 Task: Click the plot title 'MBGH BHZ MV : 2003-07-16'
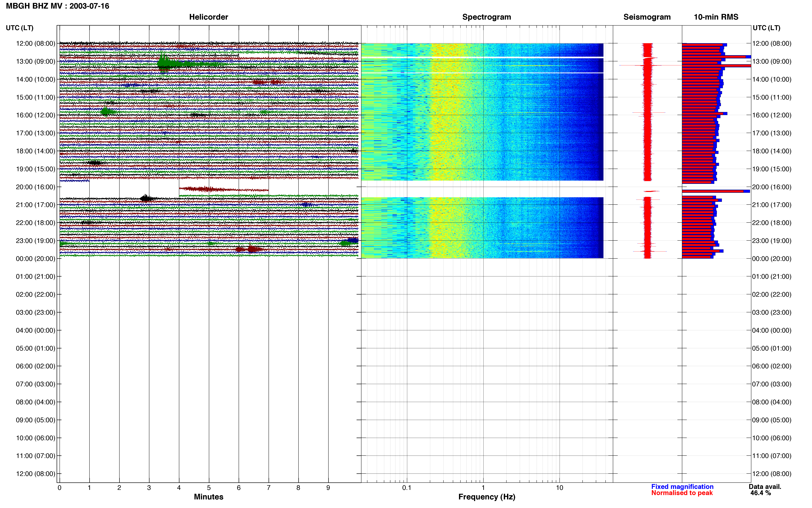pos(57,6)
